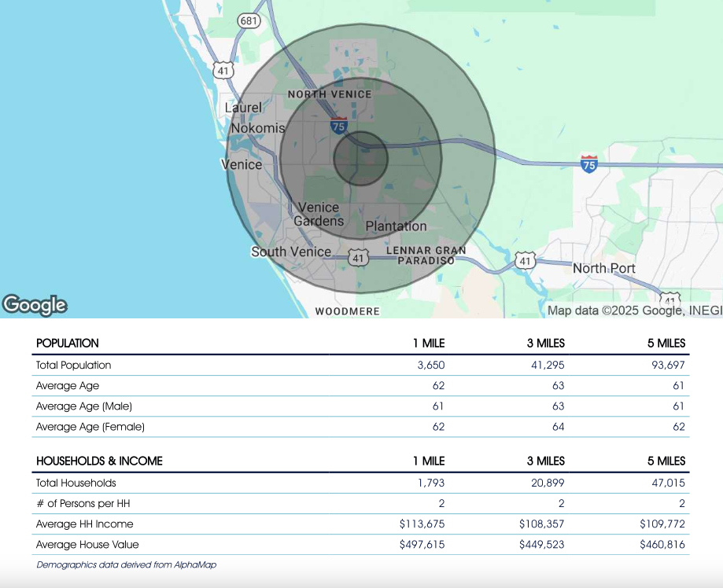Select the Venice Gardens map label

(319, 215)
